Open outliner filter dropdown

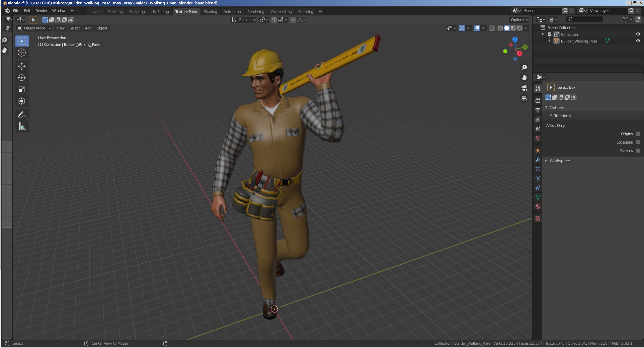point(627,20)
